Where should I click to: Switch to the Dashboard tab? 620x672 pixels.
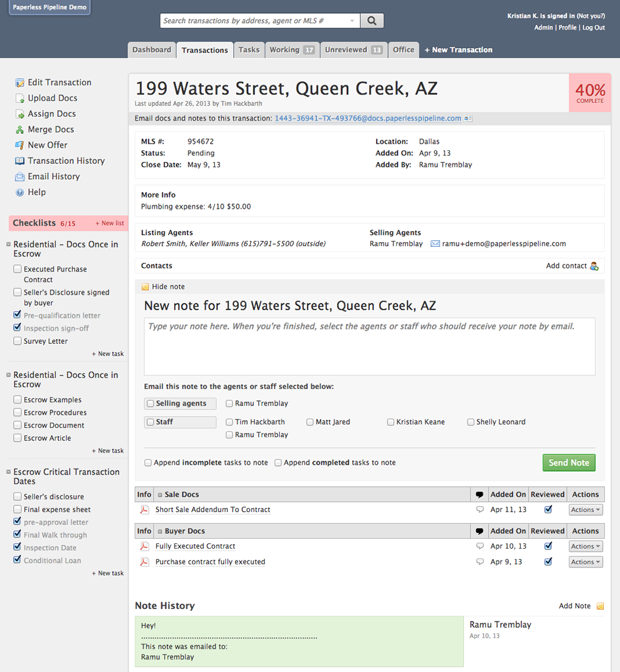152,50
